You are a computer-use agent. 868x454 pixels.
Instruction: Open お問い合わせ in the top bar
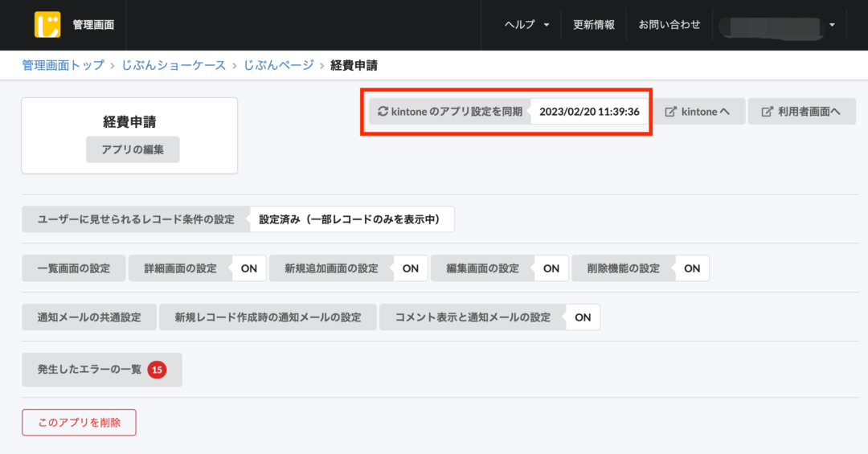pyautogui.click(x=669, y=24)
